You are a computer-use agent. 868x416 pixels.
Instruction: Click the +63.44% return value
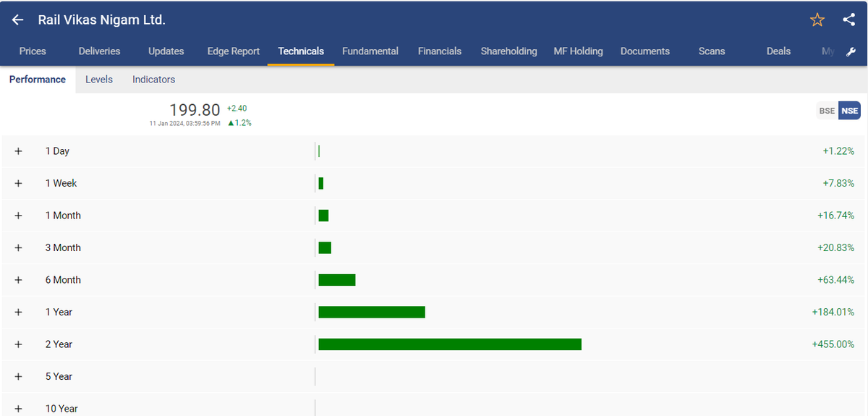(x=836, y=280)
